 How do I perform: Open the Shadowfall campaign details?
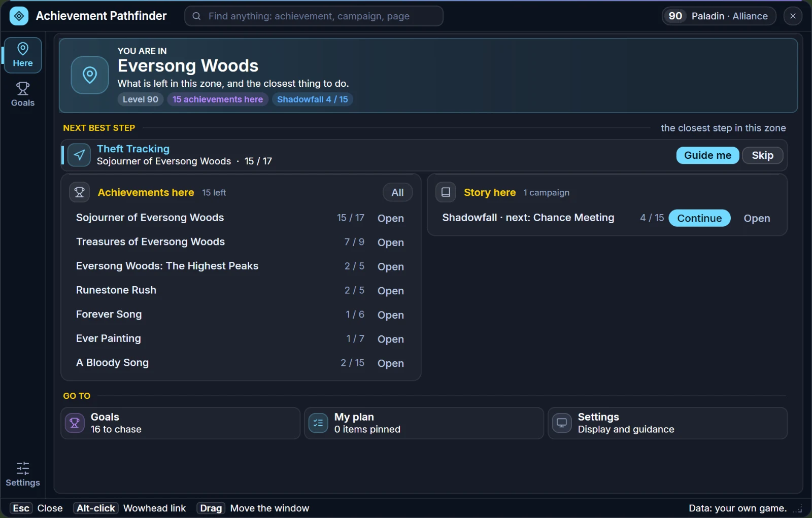(x=757, y=218)
